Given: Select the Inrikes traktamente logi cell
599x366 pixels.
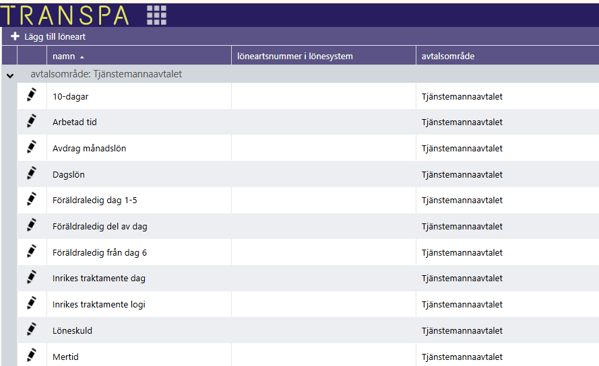Looking at the screenshot, I should pos(139,304).
